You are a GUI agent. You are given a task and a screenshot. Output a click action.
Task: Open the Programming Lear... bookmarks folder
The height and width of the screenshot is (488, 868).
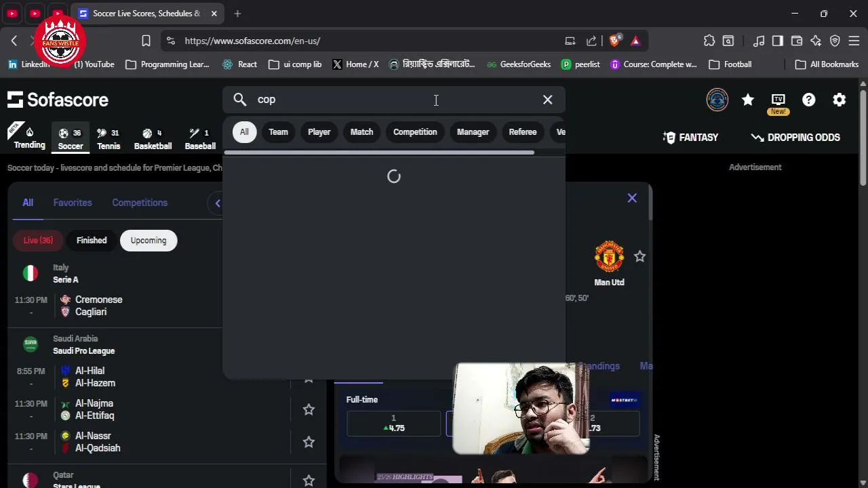(x=167, y=64)
